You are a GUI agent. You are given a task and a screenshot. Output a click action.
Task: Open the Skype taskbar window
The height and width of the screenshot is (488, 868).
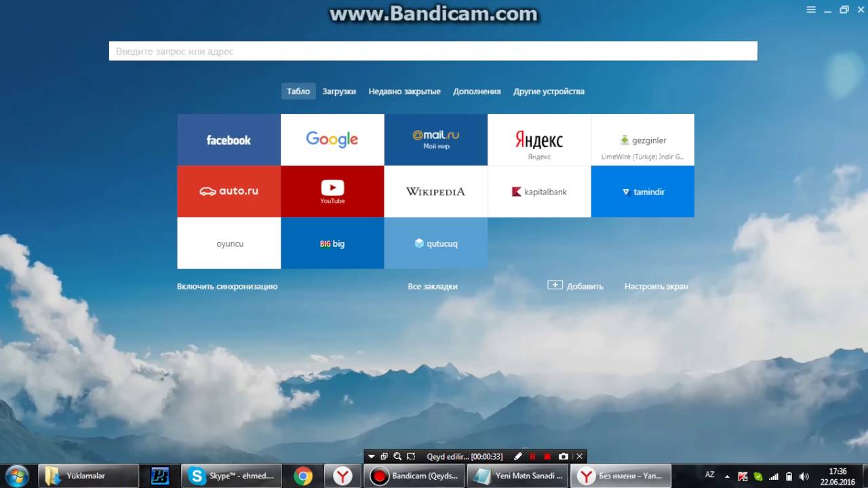[232, 476]
